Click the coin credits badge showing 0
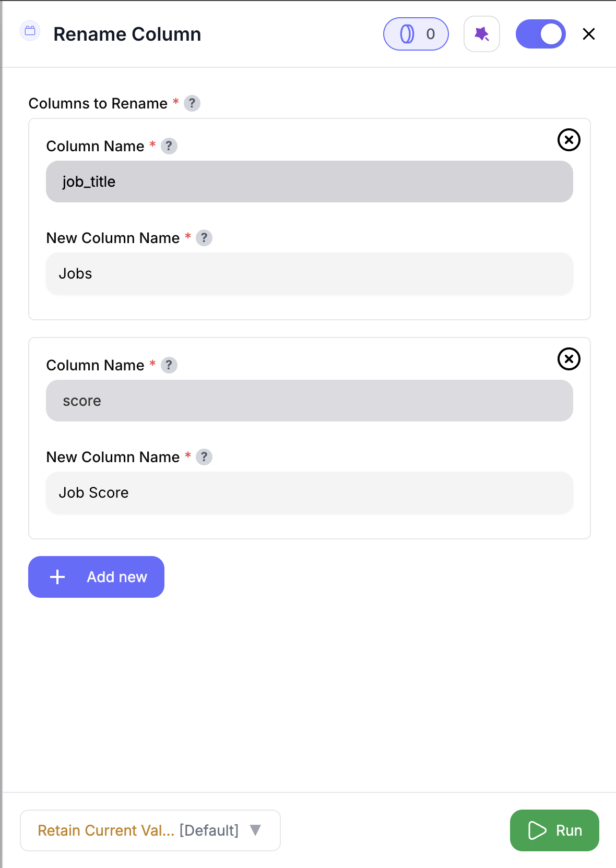Viewport: 616px width, 868px height. [x=416, y=33]
